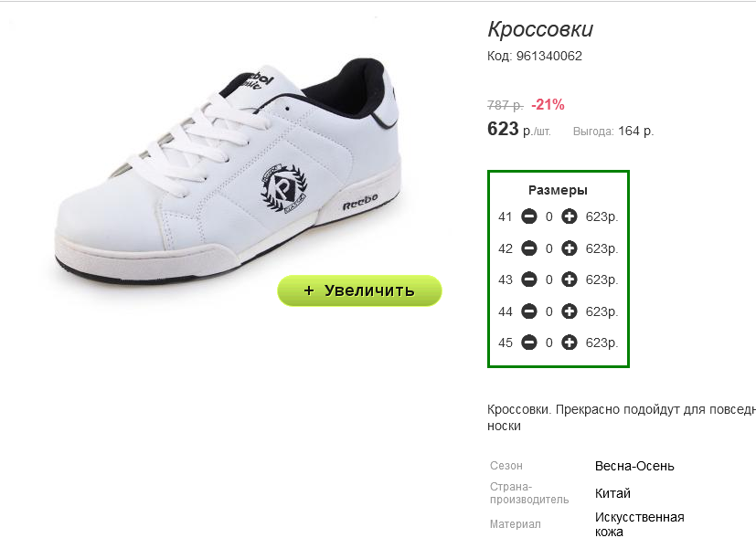The height and width of the screenshot is (559, 756).
Task: Click plus icon for size 43
Action: tap(570, 279)
